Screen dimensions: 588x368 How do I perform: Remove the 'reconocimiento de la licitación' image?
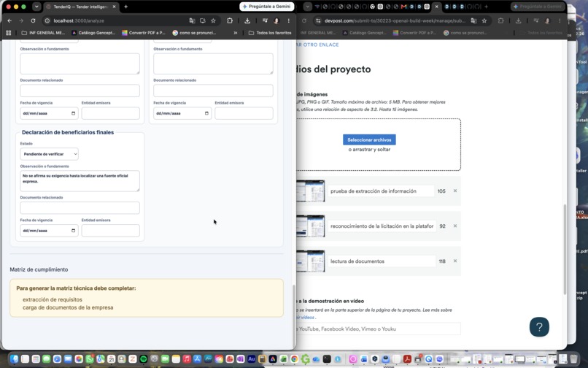point(455,226)
